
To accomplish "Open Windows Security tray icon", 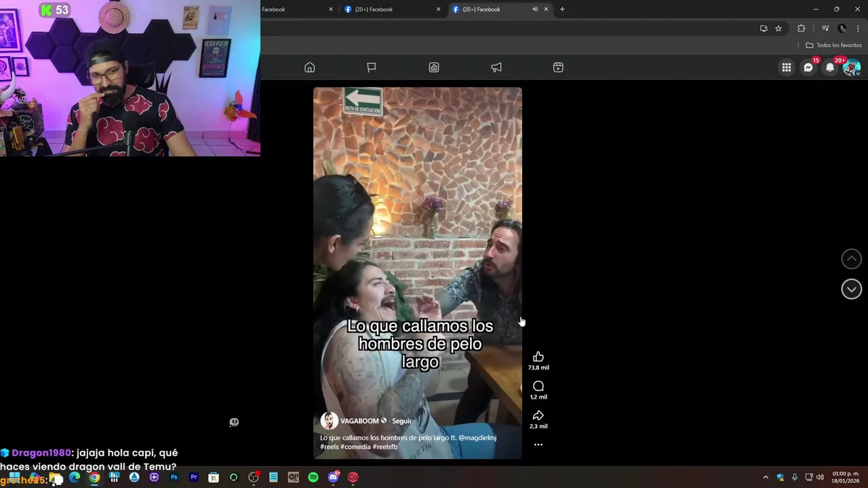I will tap(781, 477).
